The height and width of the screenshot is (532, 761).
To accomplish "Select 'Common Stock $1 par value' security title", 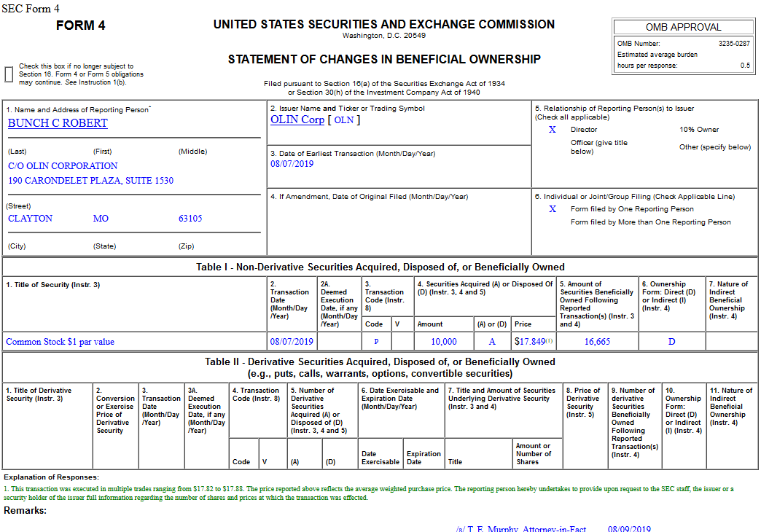I will (61, 342).
